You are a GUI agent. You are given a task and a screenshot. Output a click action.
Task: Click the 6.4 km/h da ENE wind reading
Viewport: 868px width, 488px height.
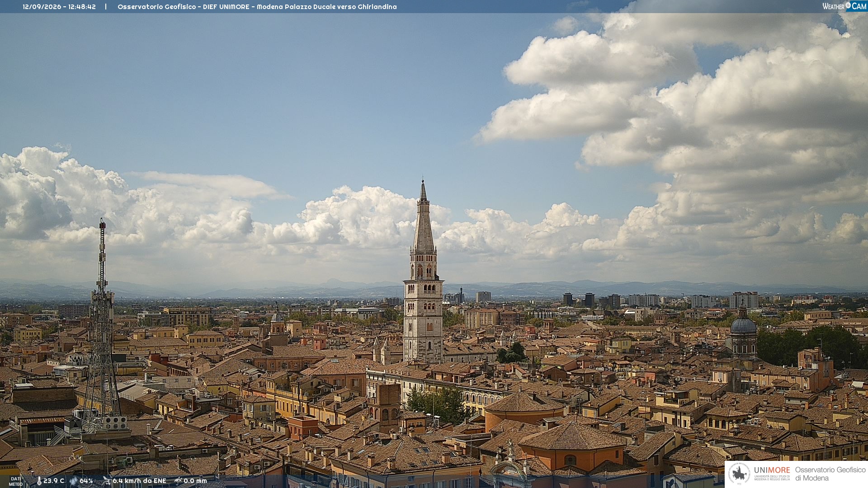(x=139, y=481)
